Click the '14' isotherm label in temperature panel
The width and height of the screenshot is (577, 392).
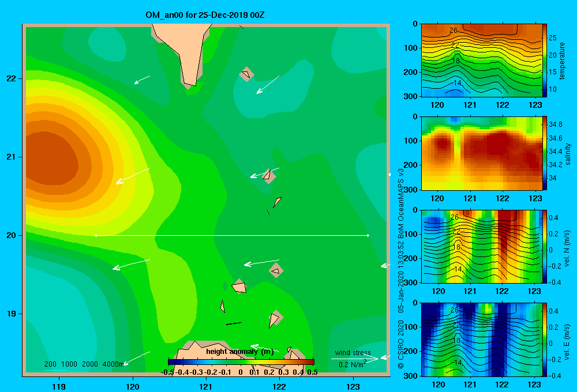coord(457,83)
